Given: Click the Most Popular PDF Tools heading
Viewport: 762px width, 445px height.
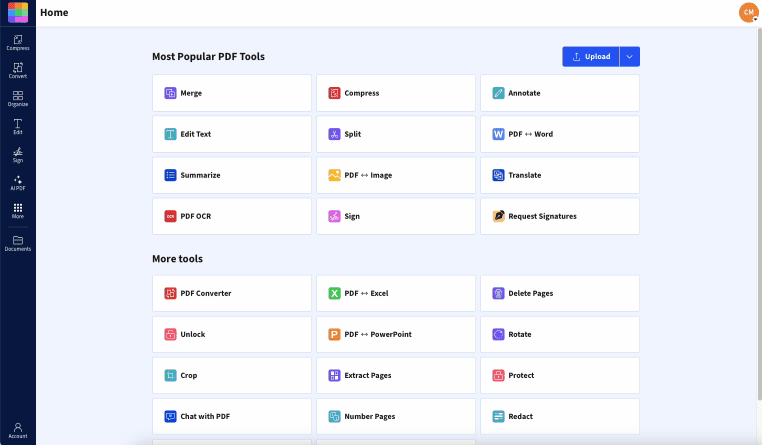Looking at the screenshot, I should 208,56.
